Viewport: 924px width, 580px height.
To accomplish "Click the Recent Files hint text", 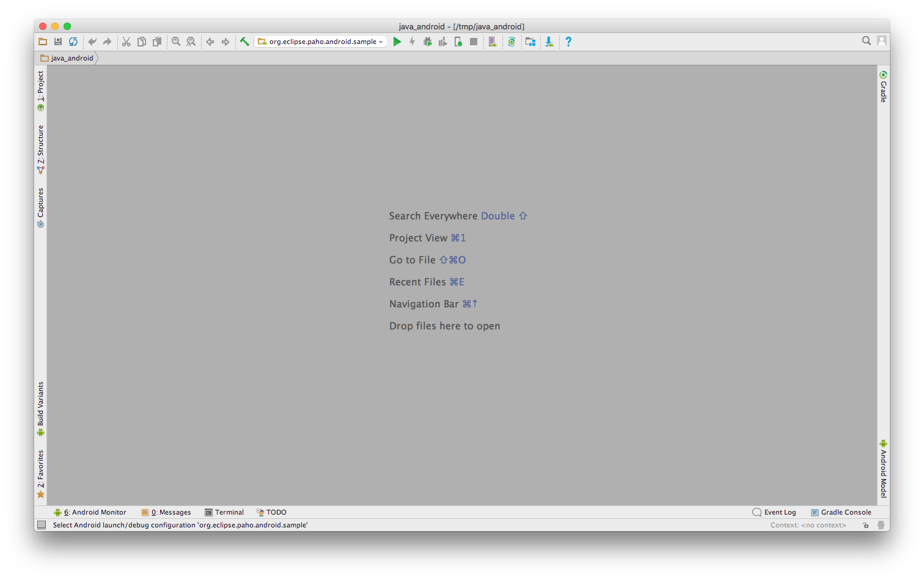I will (x=427, y=282).
